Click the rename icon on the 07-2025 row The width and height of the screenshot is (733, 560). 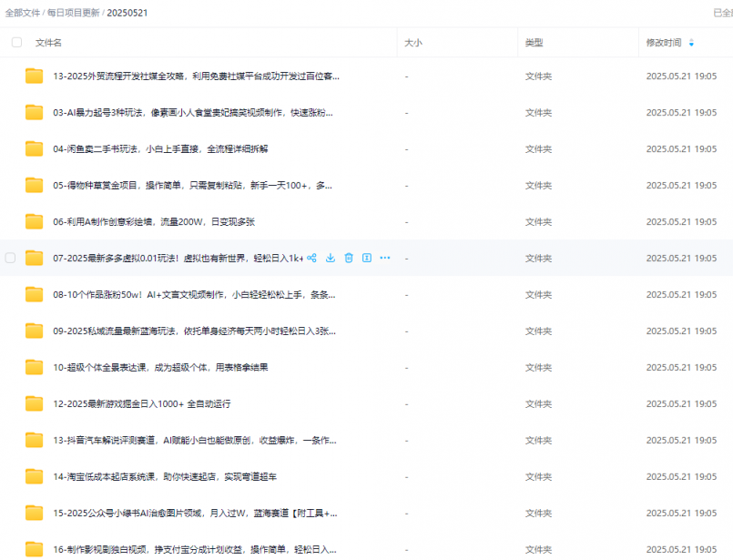366,258
